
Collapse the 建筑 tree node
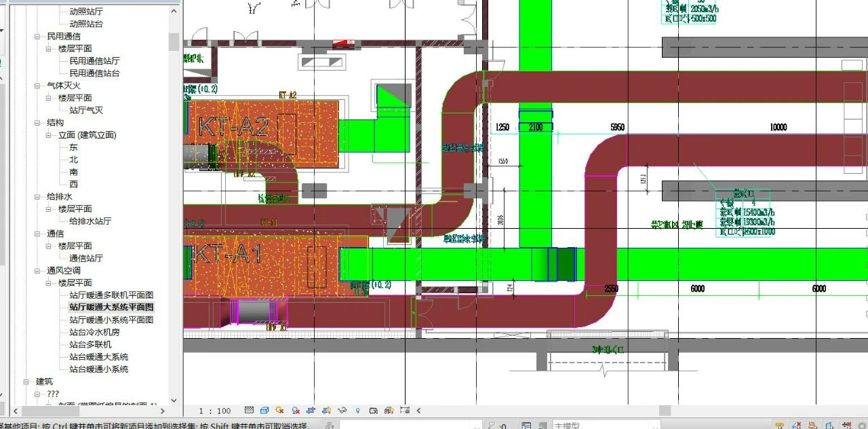tap(27, 381)
